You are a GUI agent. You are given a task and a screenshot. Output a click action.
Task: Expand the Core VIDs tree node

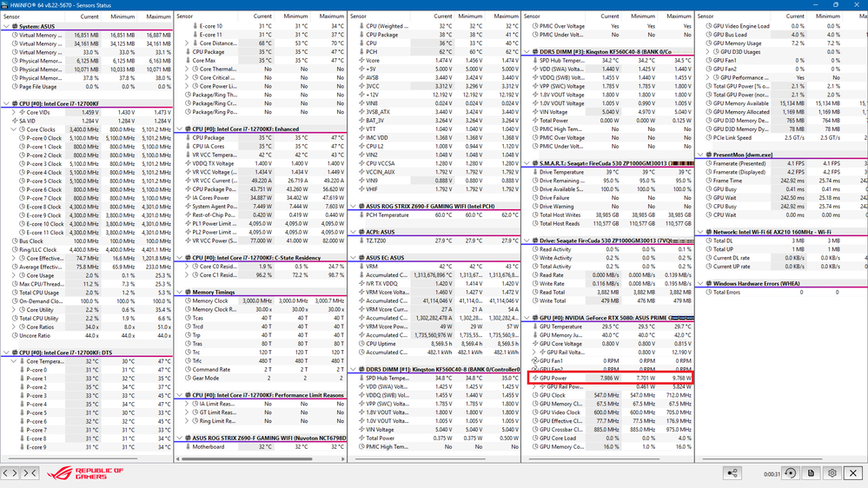point(15,112)
